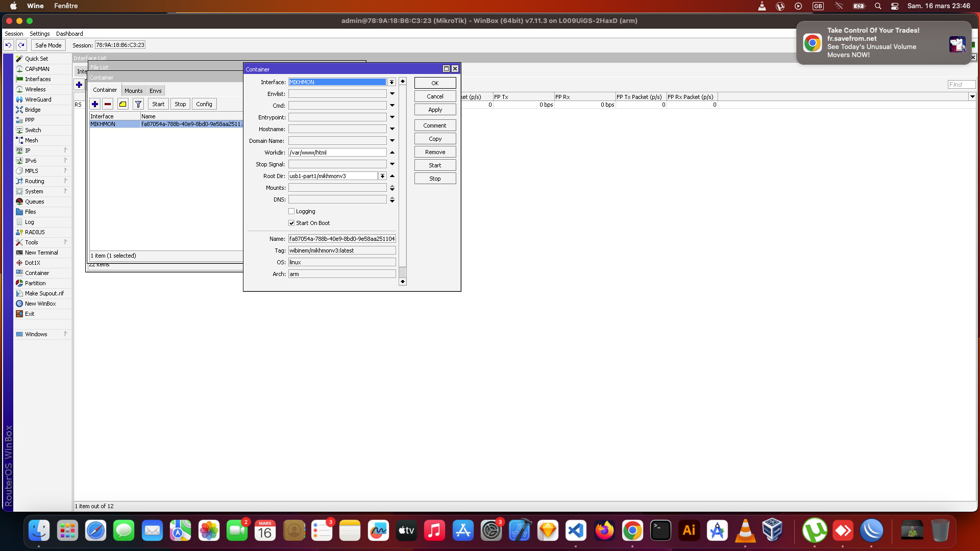Open the Settings menu
Image resolution: width=980 pixels, height=551 pixels.
pos(39,34)
